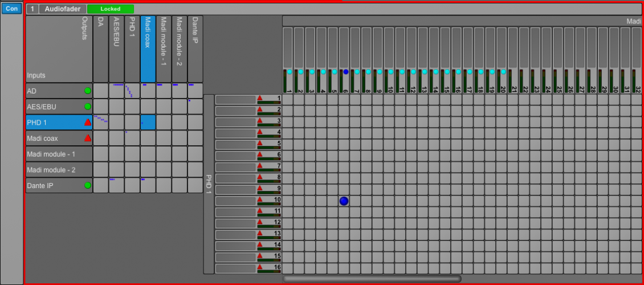This screenshot has width=644, height=285.
Task: Toggle crosspoint for PHD 1 input 8 to output 20
Action: [x=502, y=178]
